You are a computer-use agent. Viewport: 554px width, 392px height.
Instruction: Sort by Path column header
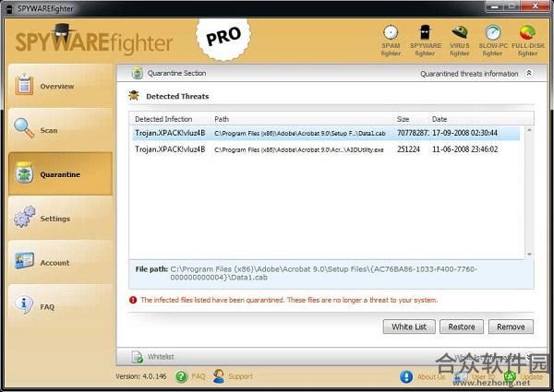303,119
